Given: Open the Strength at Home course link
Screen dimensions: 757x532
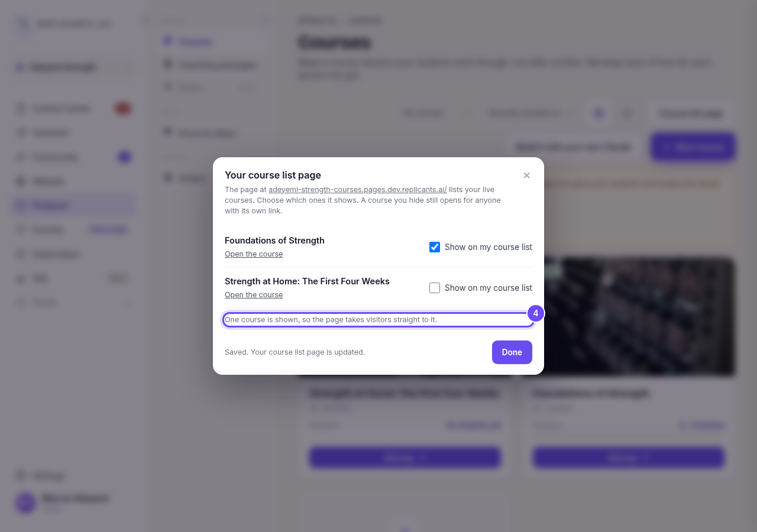Looking at the screenshot, I should point(254,295).
